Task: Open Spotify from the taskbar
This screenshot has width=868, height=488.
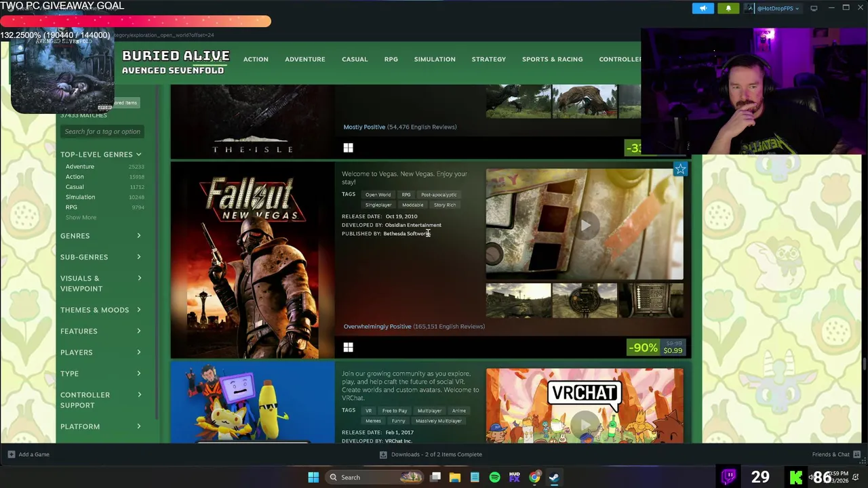Action: (494, 477)
